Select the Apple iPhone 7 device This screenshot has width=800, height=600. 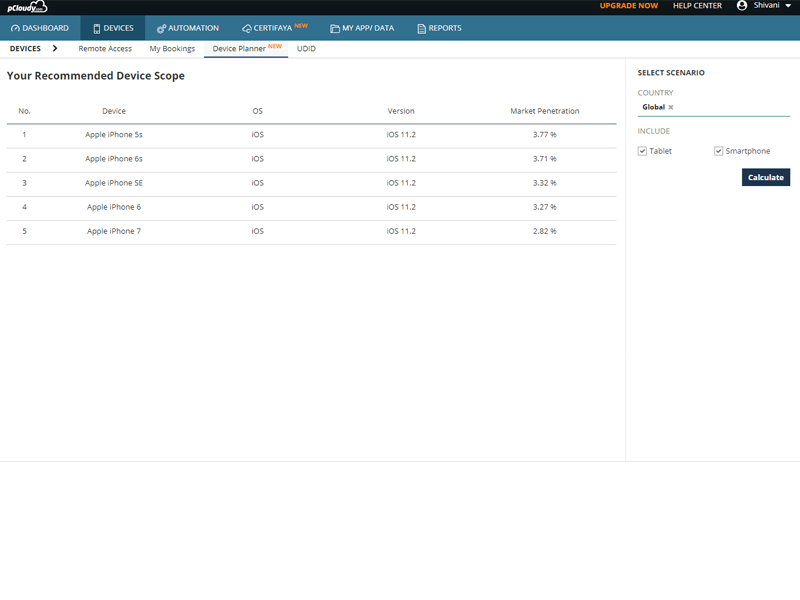[x=114, y=231]
